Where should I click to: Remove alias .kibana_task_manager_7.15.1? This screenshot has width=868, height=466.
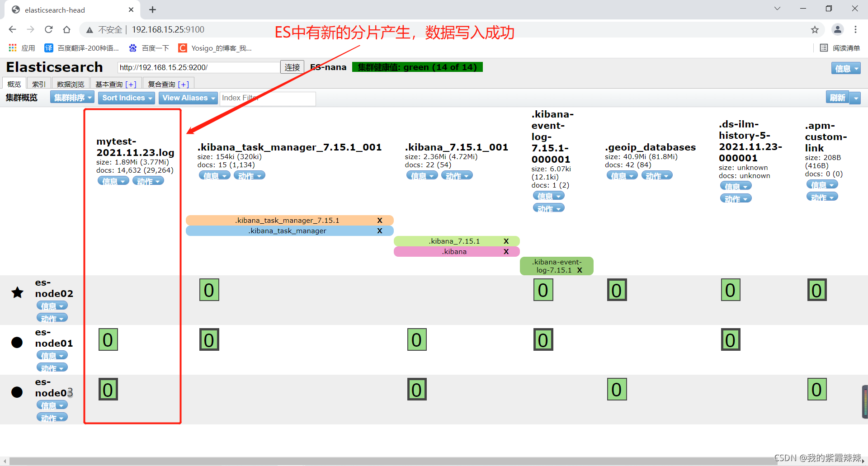380,220
